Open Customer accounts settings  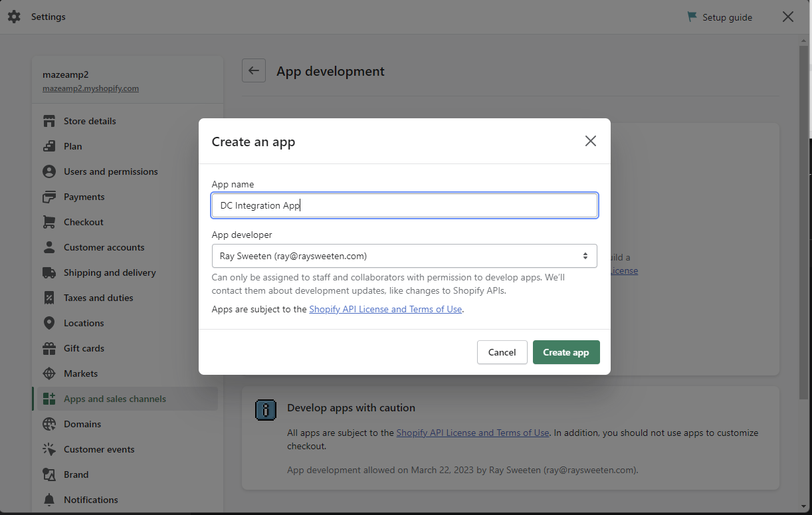pyautogui.click(x=104, y=247)
